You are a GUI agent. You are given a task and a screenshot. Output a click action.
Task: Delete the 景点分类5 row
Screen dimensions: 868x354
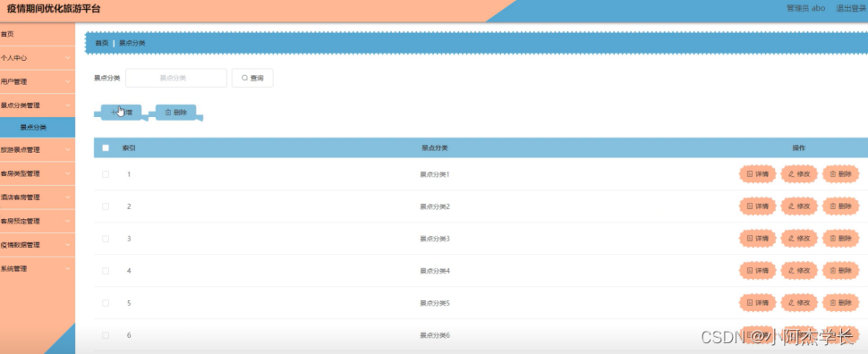tap(840, 302)
